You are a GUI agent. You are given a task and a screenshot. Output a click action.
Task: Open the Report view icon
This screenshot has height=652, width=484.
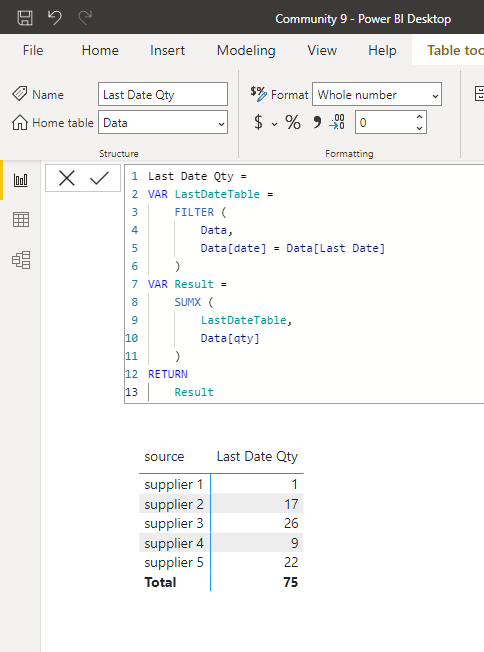tap(21, 180)
